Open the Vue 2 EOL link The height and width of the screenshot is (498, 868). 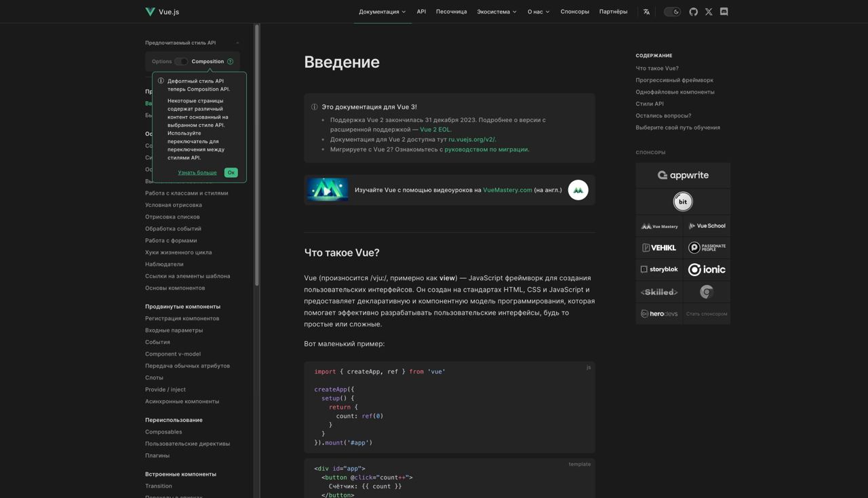435,130
